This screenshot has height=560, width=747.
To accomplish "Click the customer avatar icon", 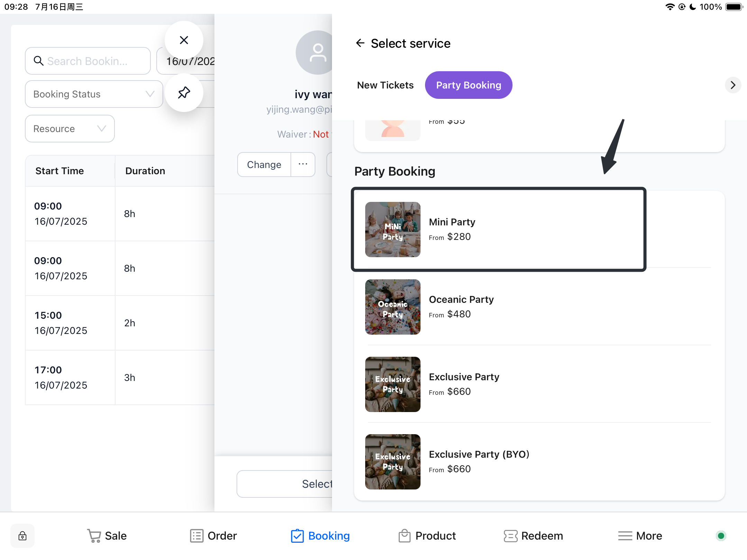I will click(x=316, y=53).
